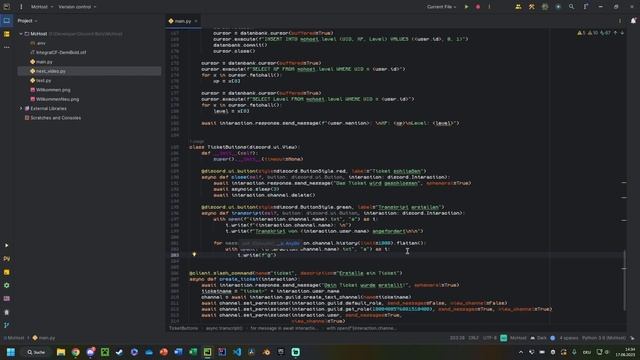The height and width of the screenshot is (360, 640).
Task: Click the red Debug icon
Action: click(478, 7)
